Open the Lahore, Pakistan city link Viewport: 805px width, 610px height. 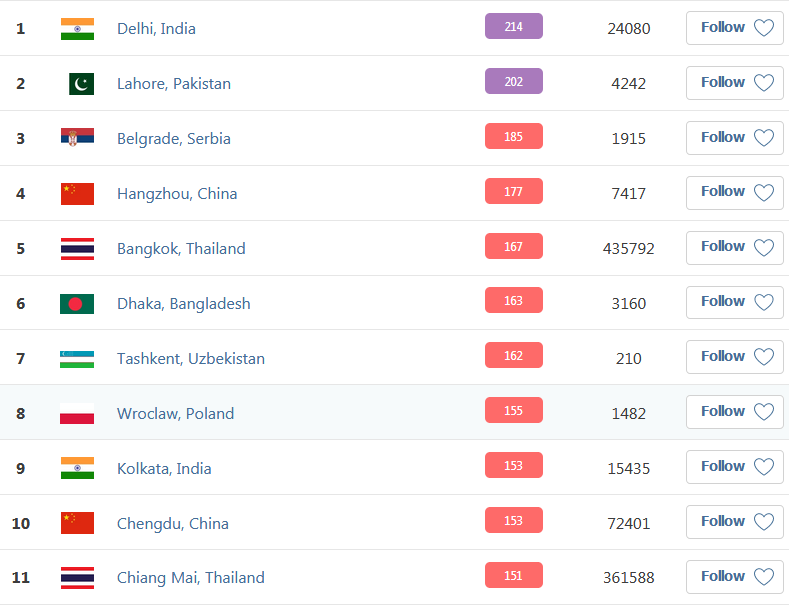174,84
